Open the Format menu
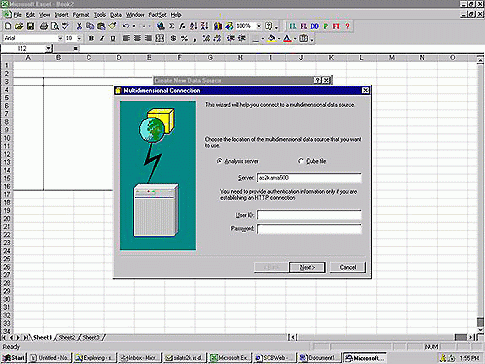 (x=81, y=15)
